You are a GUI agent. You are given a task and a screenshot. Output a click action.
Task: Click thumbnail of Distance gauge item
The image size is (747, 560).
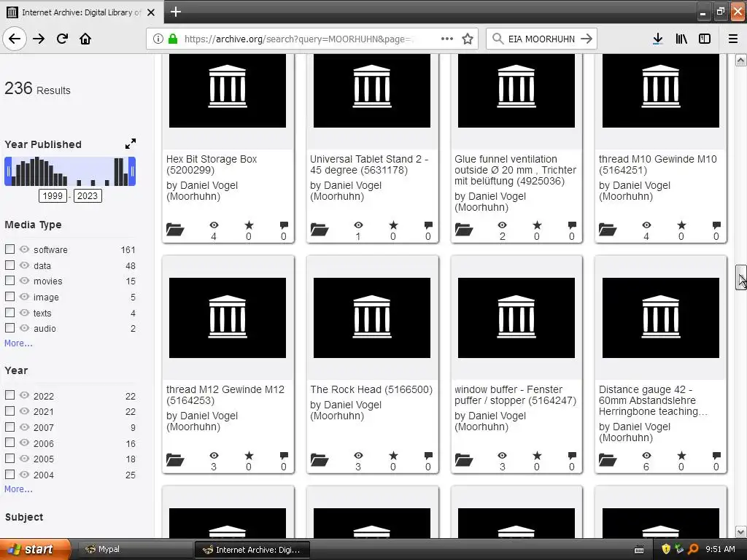pyautogui.click(x=661, y=318)
